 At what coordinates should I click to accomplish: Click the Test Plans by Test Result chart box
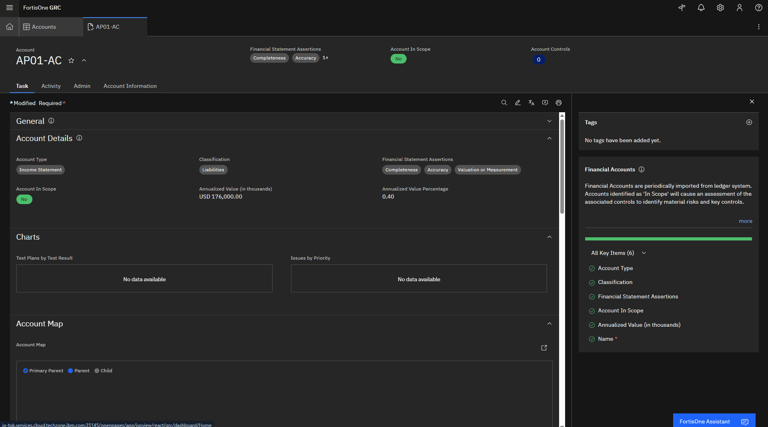(144, 279)
